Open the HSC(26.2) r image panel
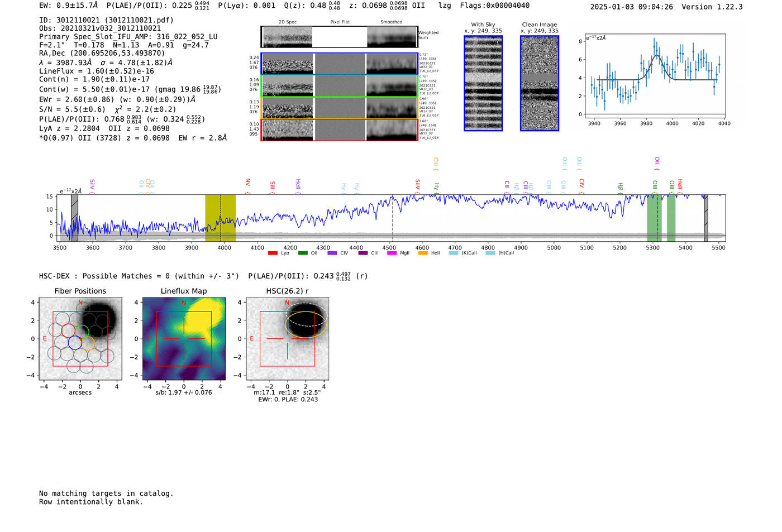The width and height of the screenshot is (782, 532). 287,339
